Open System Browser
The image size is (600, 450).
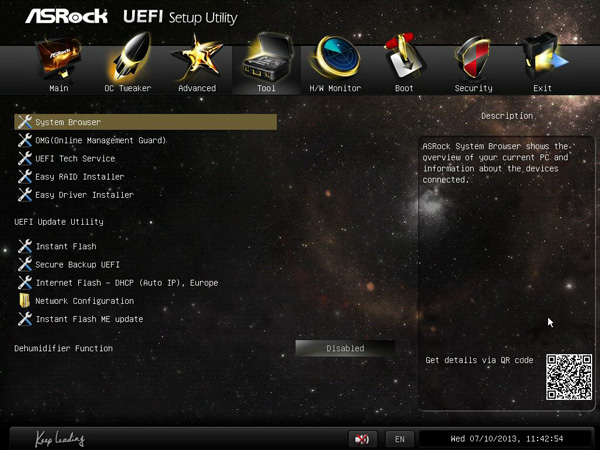tap(145, 122)
